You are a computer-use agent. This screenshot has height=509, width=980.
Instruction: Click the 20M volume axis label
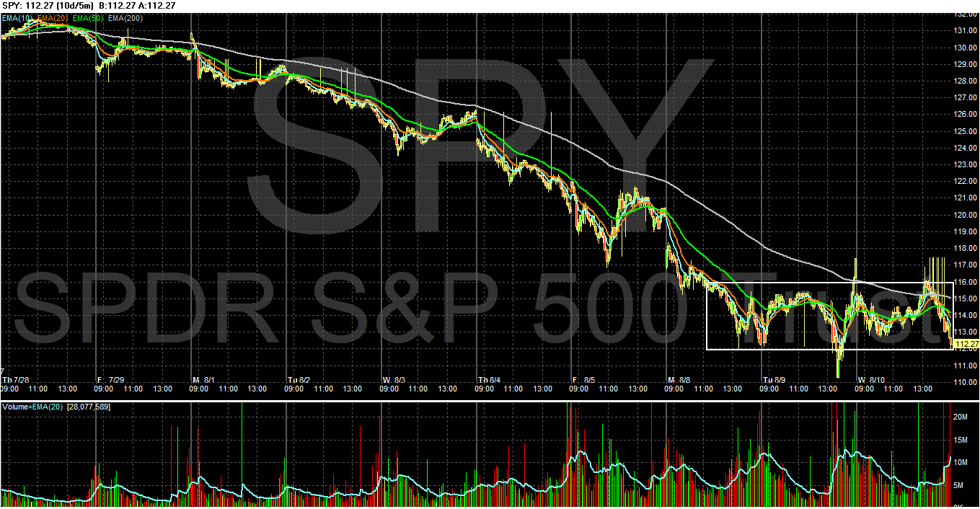[961, 417]
